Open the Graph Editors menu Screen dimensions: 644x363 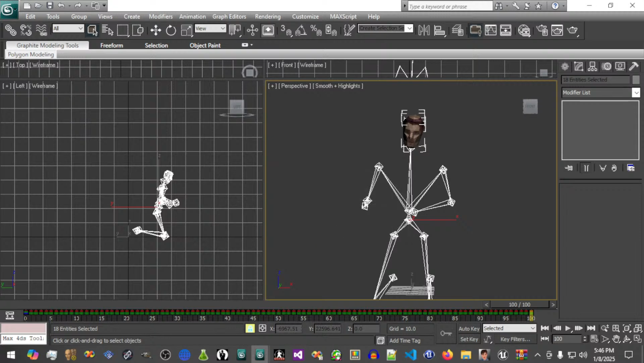pos(229,17)
